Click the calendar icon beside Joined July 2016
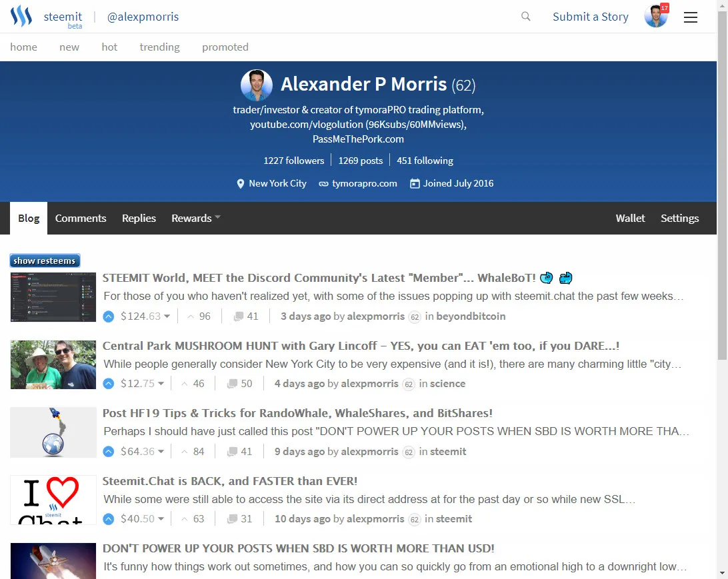Viewport: 728px width, 579px height. click(415, 184)
